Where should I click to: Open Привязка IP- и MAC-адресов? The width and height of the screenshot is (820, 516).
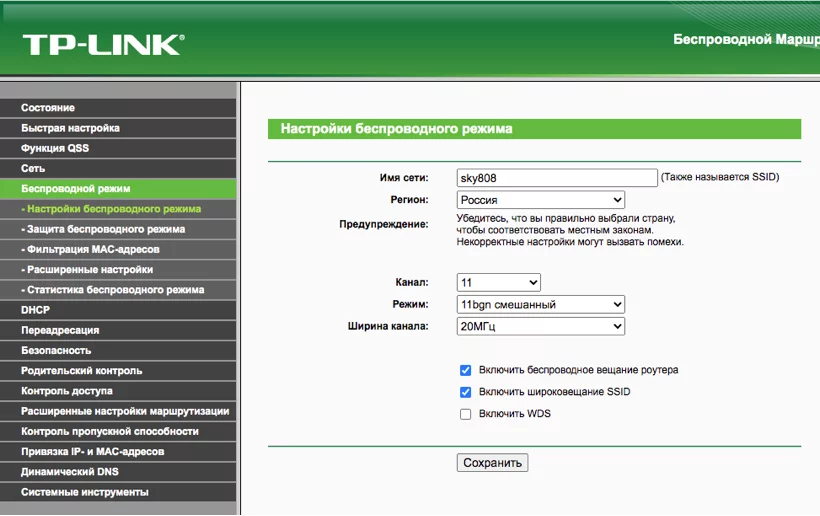[x=118, y=452]
